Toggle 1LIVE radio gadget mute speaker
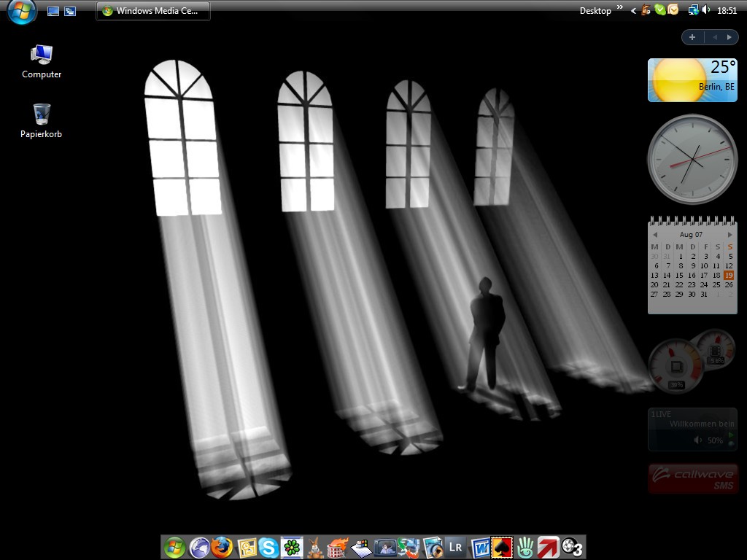747x560 pixels. tap(698, 440)
